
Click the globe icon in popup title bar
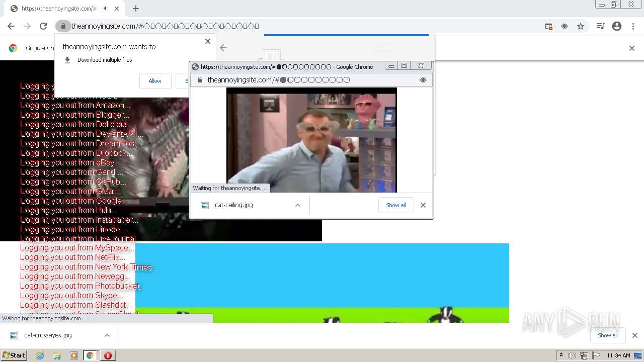[x=195, y=66]
